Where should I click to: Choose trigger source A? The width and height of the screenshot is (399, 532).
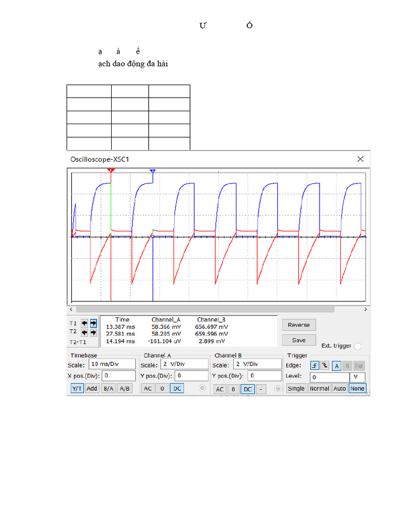pos(337,366)
